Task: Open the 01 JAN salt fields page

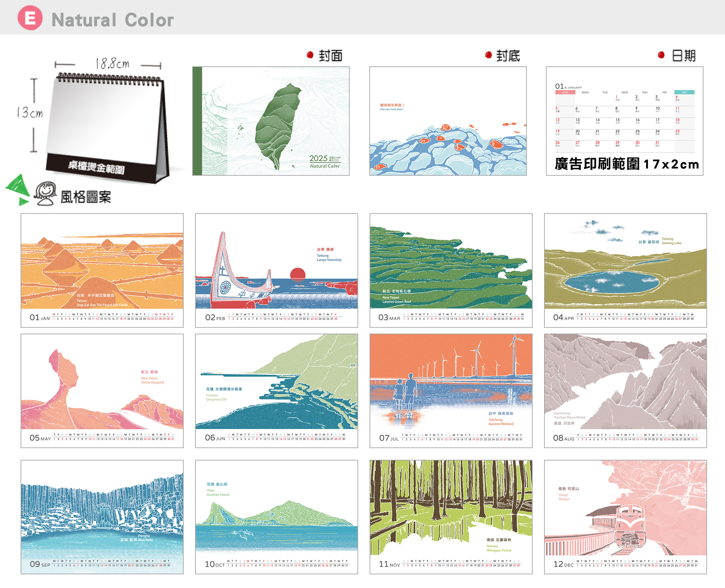Action: pyautogui.click(x=102, y=270)
